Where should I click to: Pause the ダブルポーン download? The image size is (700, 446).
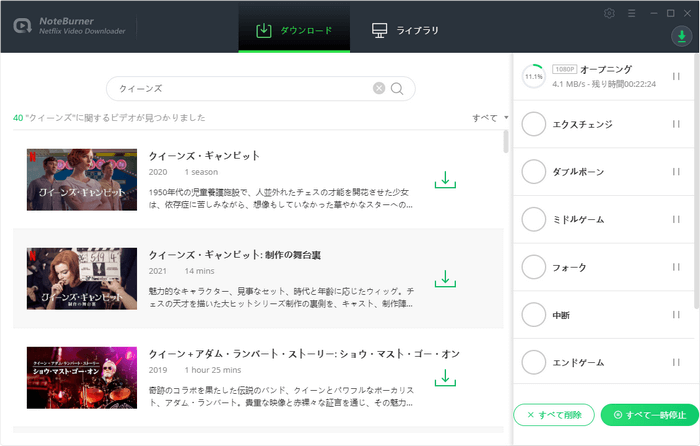coord(676,171)
